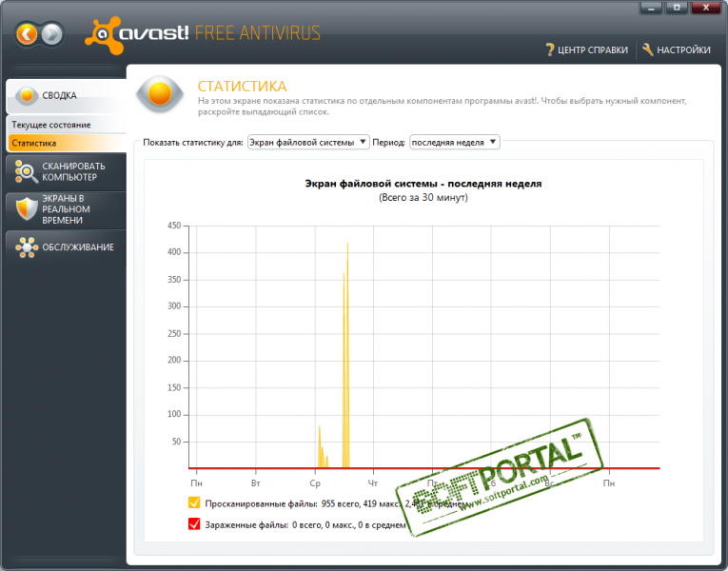Click the 450 axis value

pos(174,226)
